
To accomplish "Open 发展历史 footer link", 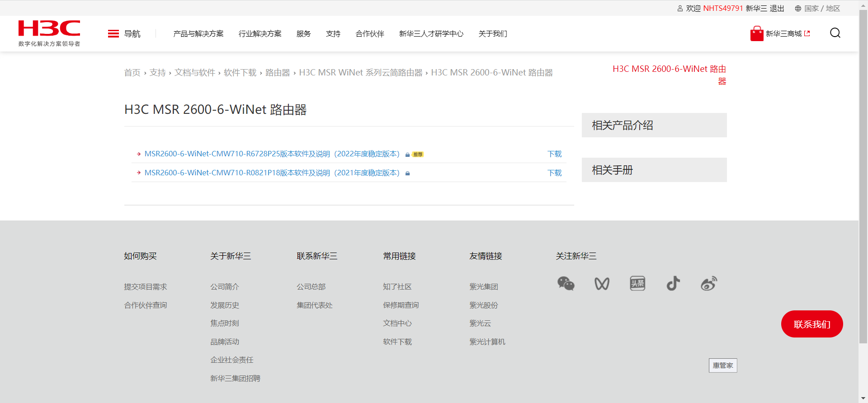I will 225,305.
